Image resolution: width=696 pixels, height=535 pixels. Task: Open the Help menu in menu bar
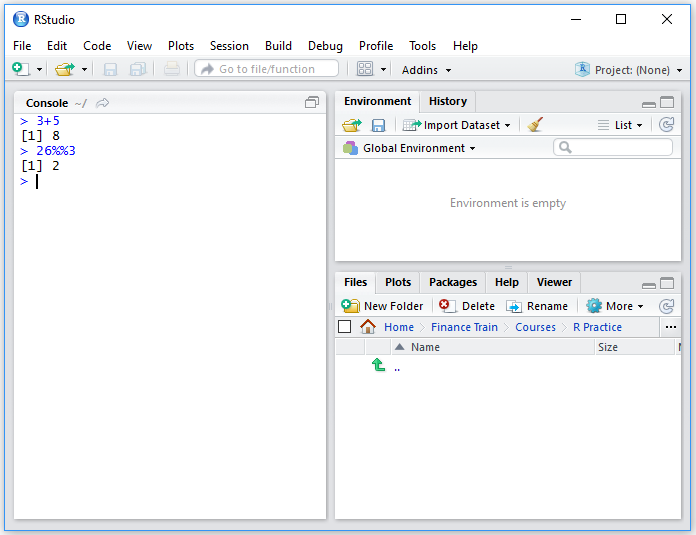click(x=465, y=46)
